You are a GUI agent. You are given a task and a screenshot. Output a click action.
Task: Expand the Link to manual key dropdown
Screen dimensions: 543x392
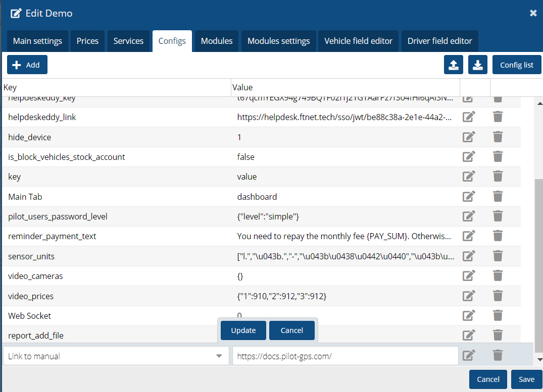(x=219, y=356)
